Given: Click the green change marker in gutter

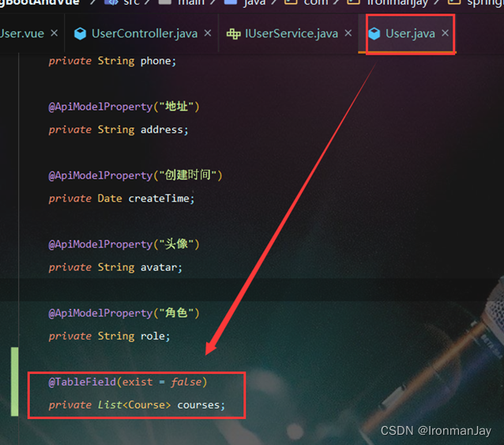Looking at the screenshot, I should 14,382.
